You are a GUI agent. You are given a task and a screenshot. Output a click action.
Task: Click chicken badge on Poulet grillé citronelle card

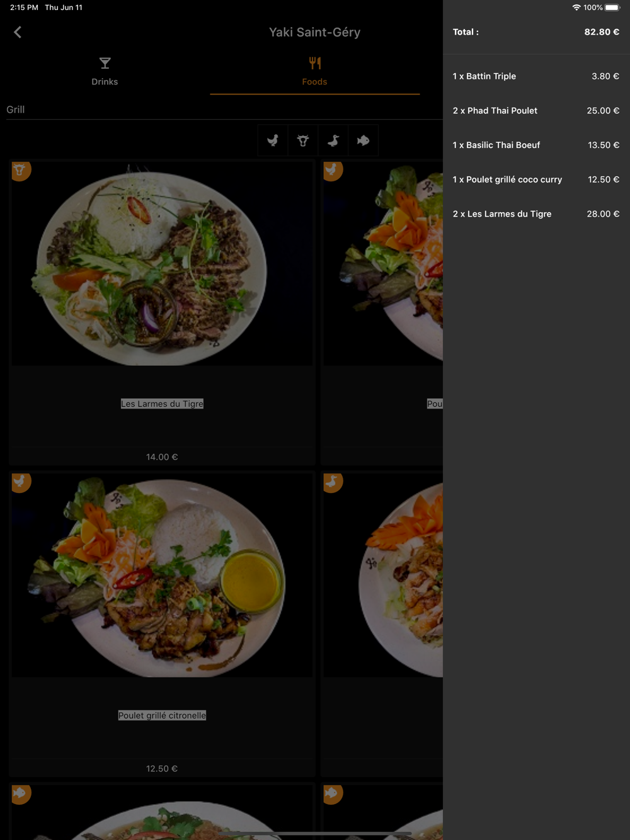pyautogui.click(x=21, y=482)
